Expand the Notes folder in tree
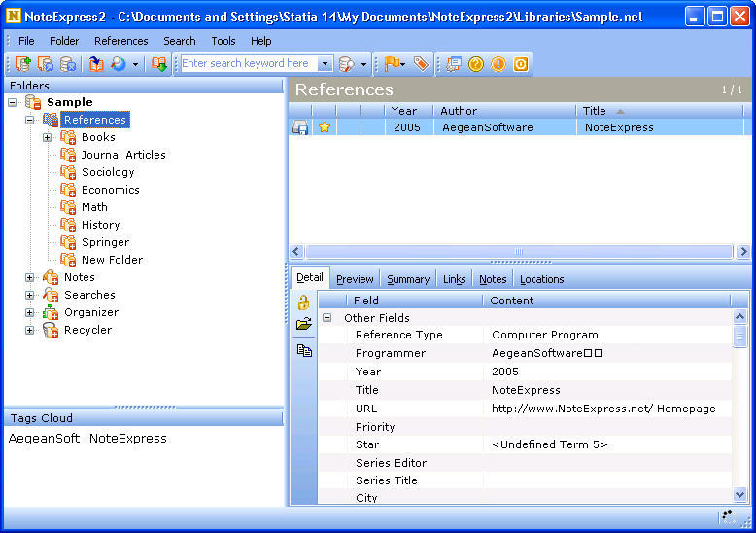The height and width of the screenshot is (533, 756). click(x=30, y=277)
